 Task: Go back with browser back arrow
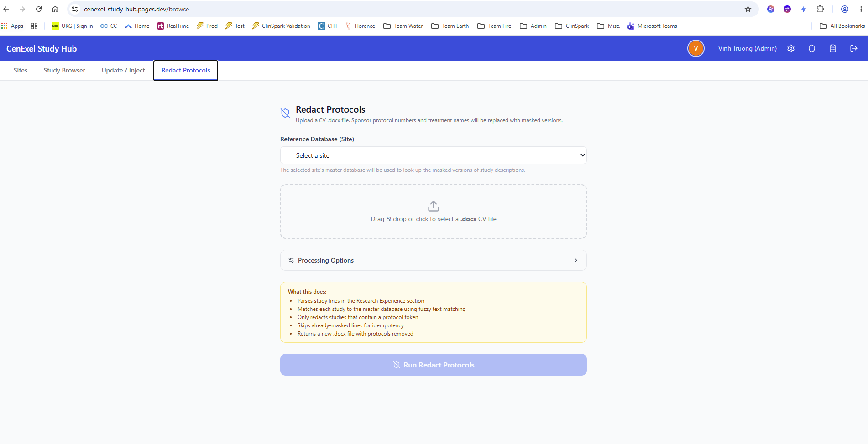pyautogui.click(x=6, y=9)
